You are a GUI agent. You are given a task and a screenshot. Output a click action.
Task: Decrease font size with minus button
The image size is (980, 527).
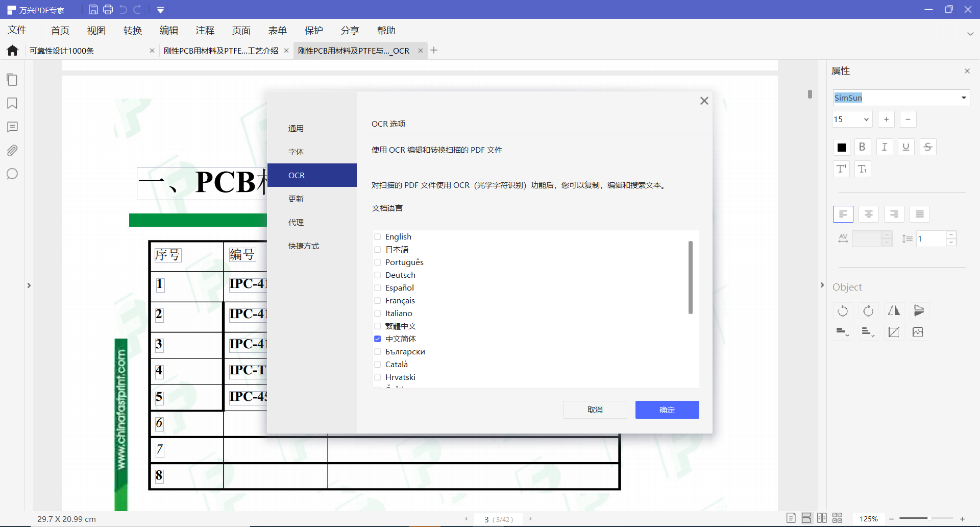pos(908,119)
